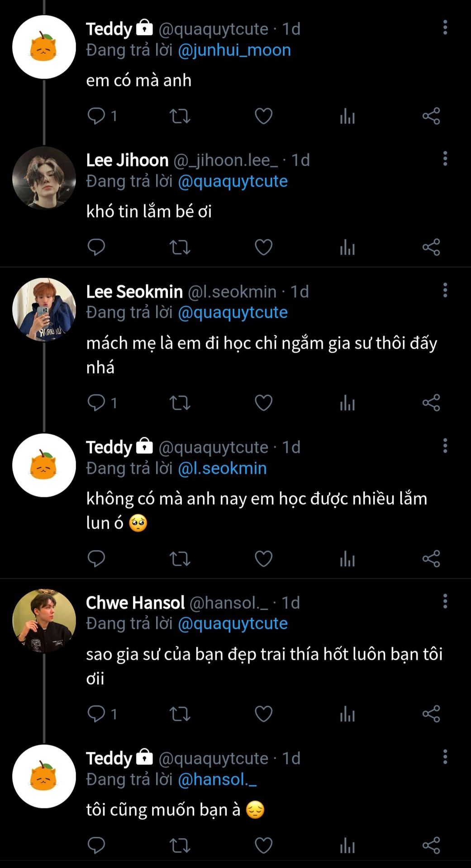Share Lee Seokmin's tweet
This screenshot has height=868, width=471.
tap(431, 403)
